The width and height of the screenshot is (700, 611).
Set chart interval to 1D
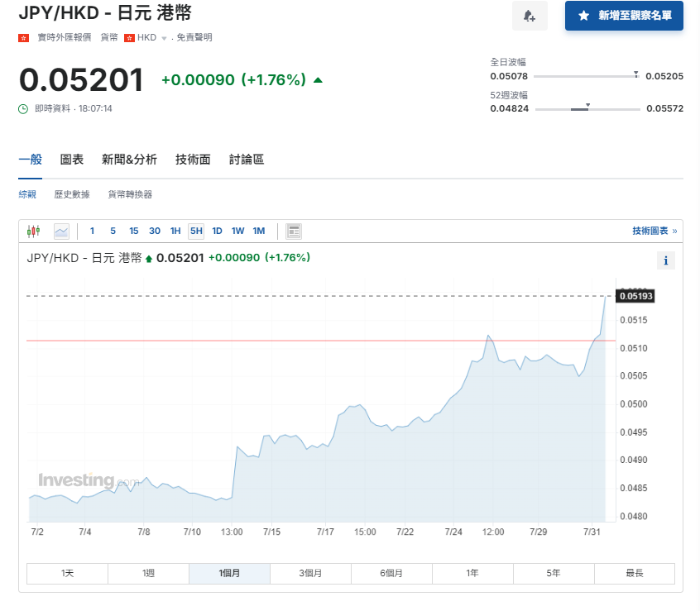pyautogui.click(x=217, y=231)
